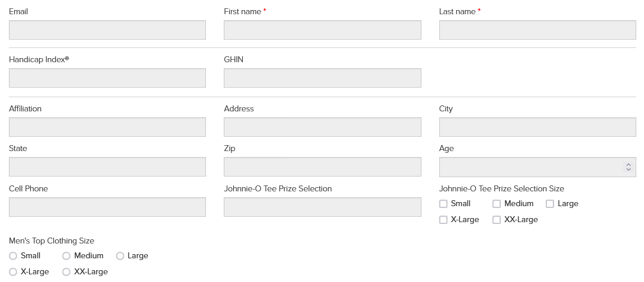
Task: Click the Cell Phone field
Action: (x=107, y=207)
